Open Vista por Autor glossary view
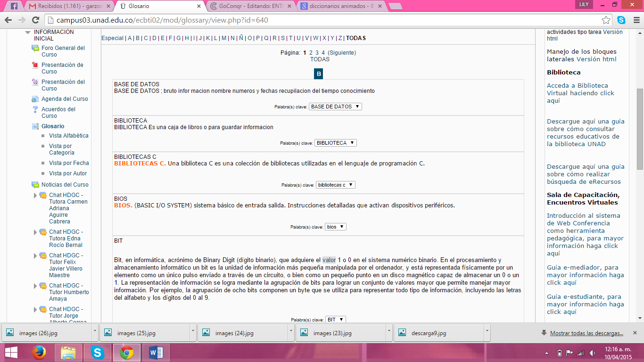644x362 pixels. [68, 173]
